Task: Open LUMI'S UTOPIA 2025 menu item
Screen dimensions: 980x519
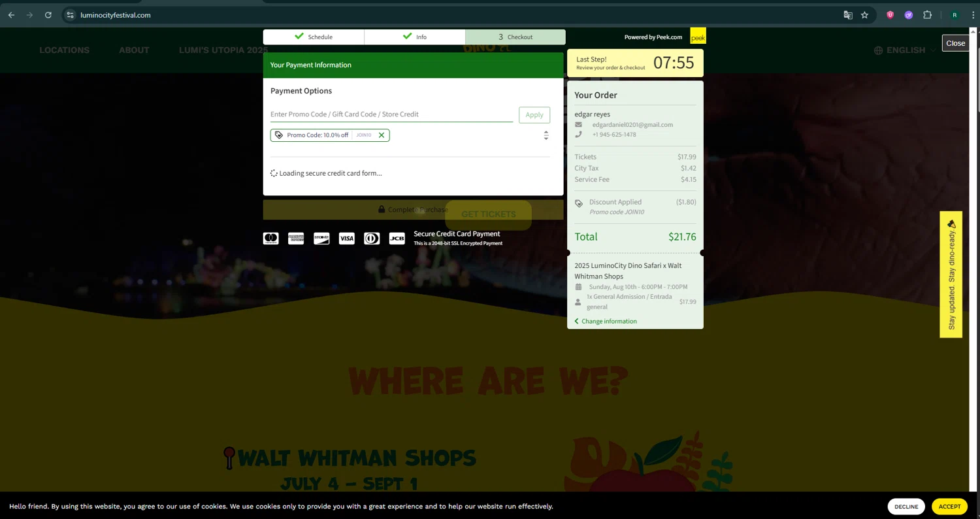Action: (223, 50)
